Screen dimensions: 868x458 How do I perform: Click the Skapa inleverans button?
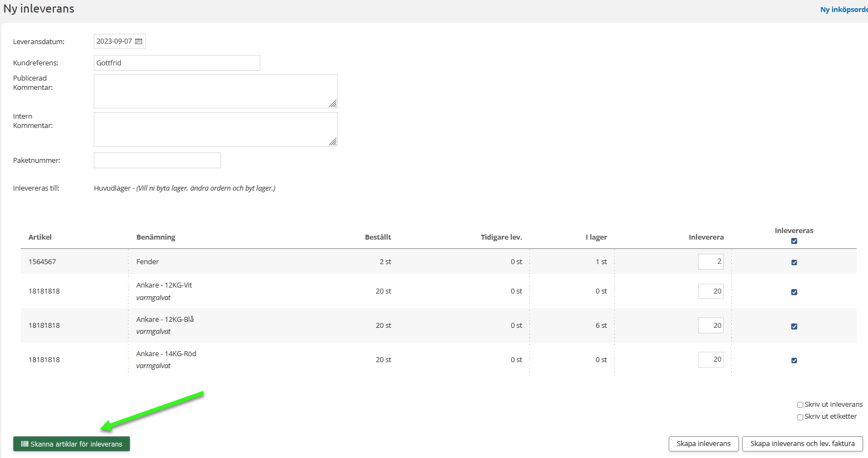point(703,444)
